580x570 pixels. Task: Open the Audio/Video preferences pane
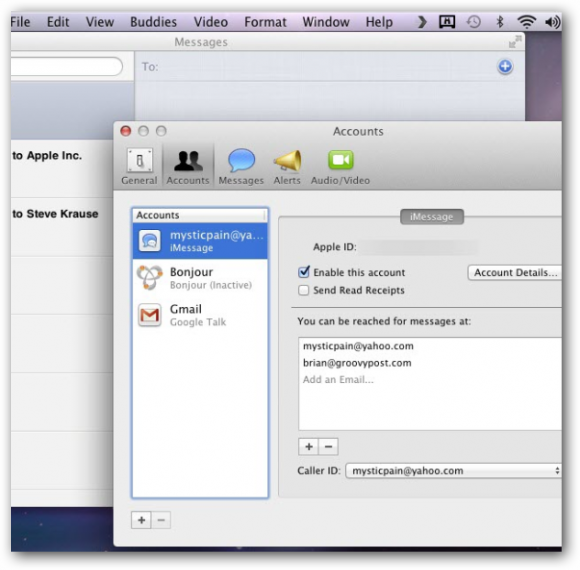[x=340, y=166]
